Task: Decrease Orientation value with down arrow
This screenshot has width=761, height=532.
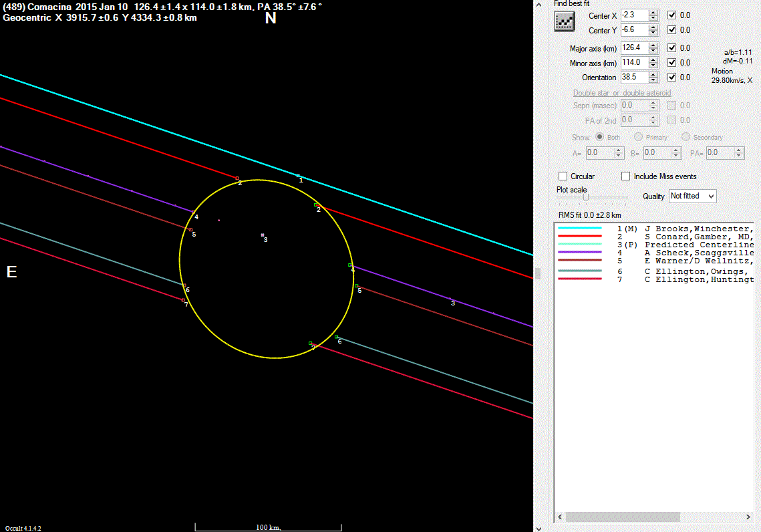Action: coord(653,81)
